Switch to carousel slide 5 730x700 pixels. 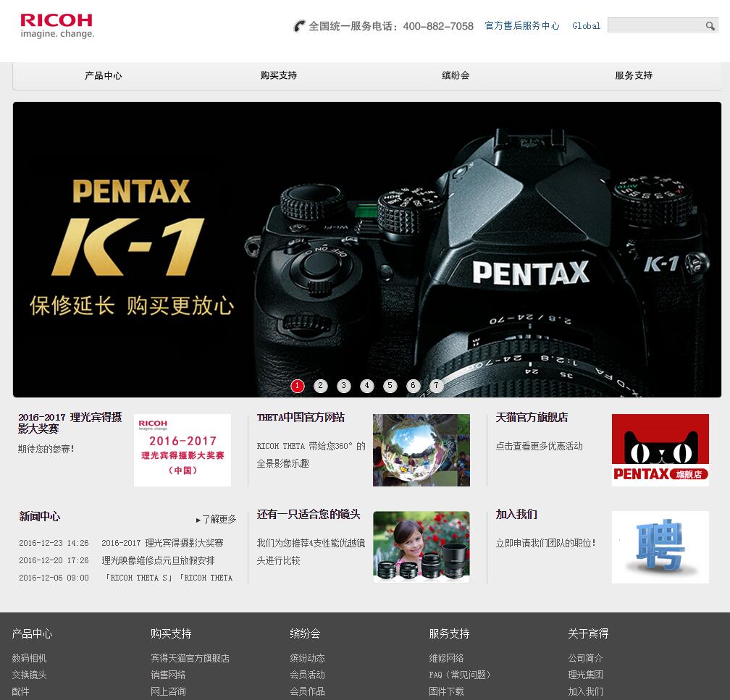point(390,386)
